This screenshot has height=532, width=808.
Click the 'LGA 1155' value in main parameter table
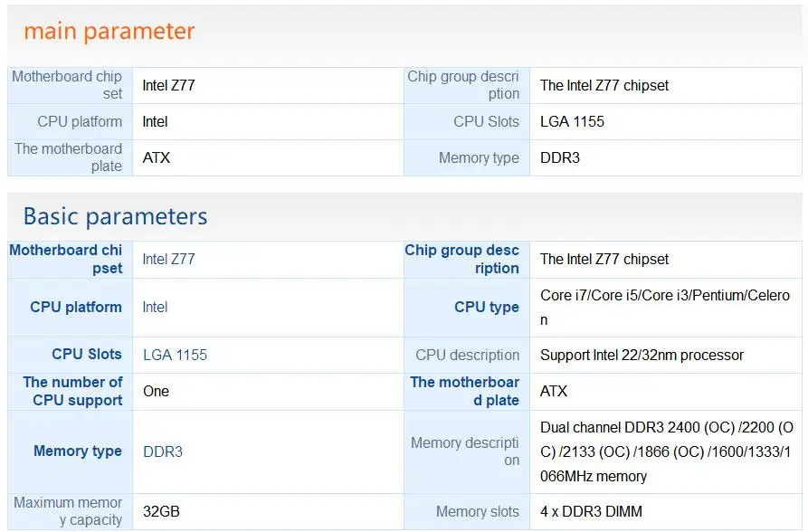(x=572, y=121)
